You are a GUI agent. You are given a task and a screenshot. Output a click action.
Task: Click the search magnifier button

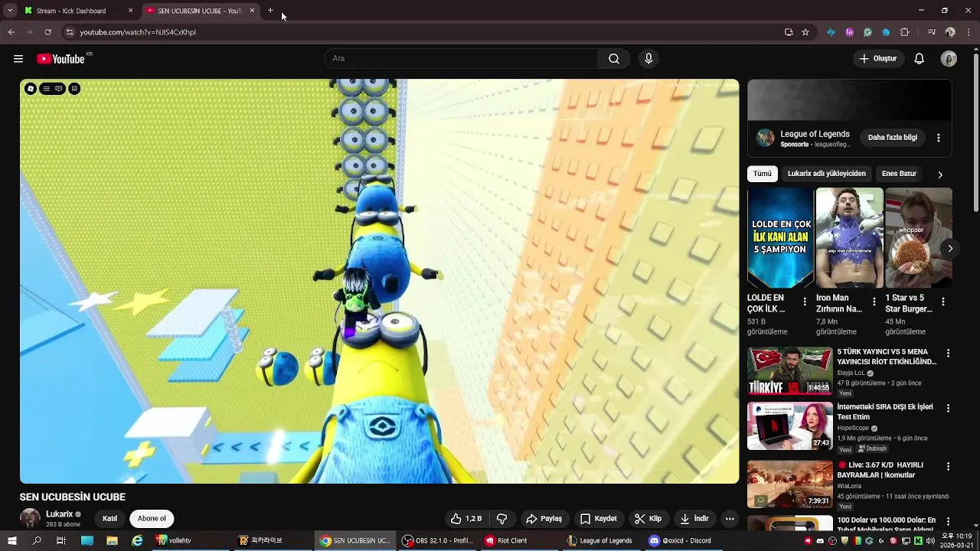(x=614, y=59)
